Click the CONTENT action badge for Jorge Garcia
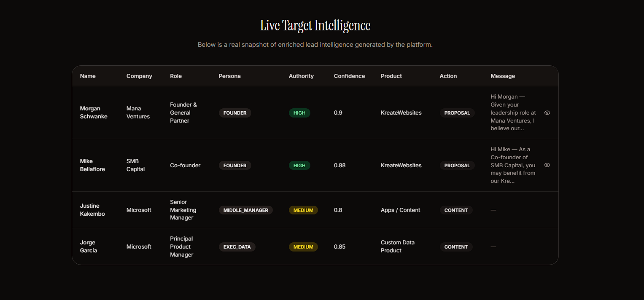Image resolution: width=644 pixels, height=300 pixels. point(456,246)
